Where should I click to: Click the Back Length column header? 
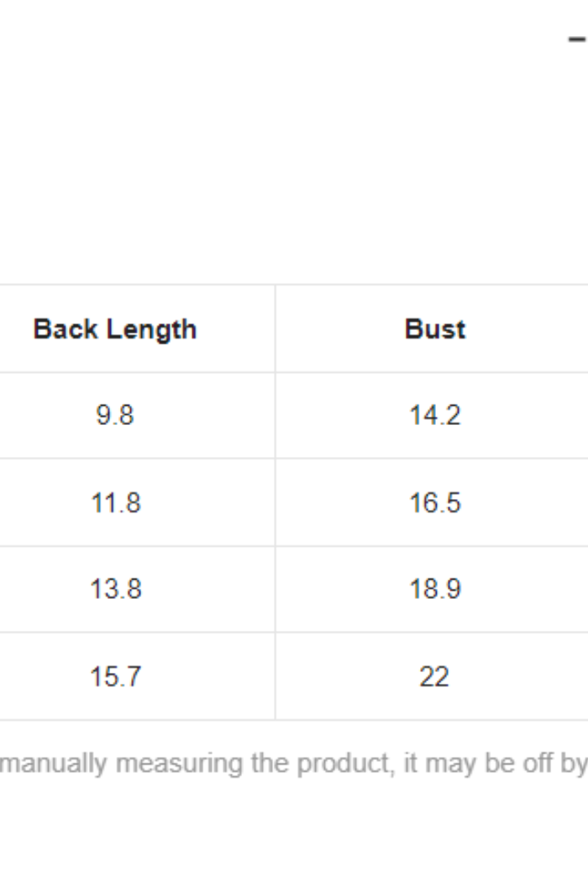click(115, 329)
